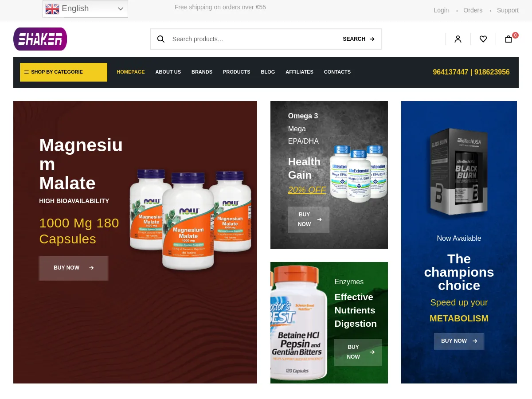Select Affiliates in the navigation bar
Image resolution: width=532 pixels, height=399 pixels.
(x=299, y=72)
